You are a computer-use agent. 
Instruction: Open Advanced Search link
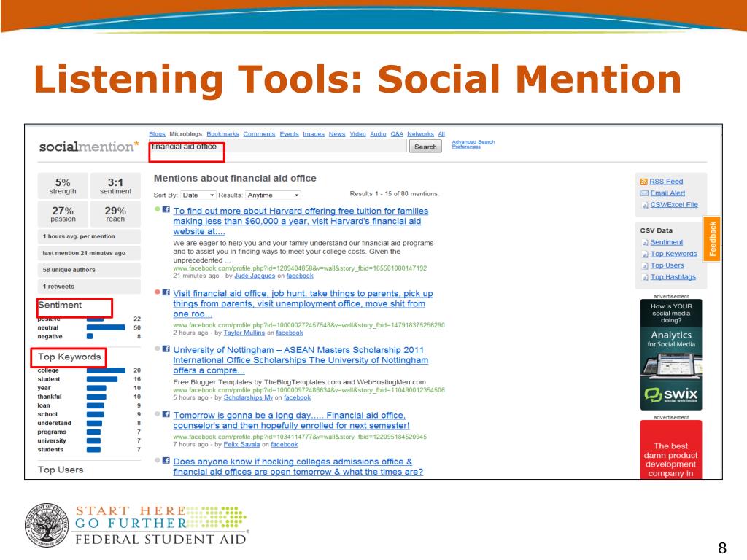tap(473, 142)
